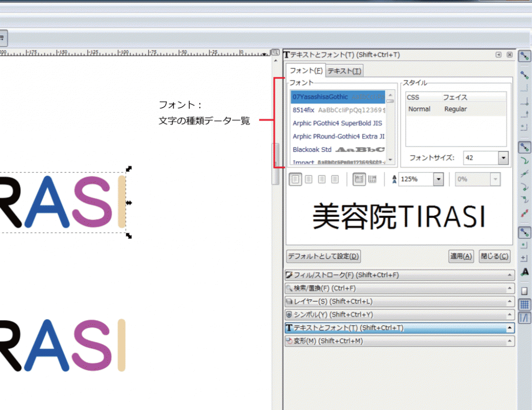
Task: Click the 125% line spacing field
Action: click(x=416, y=179)
